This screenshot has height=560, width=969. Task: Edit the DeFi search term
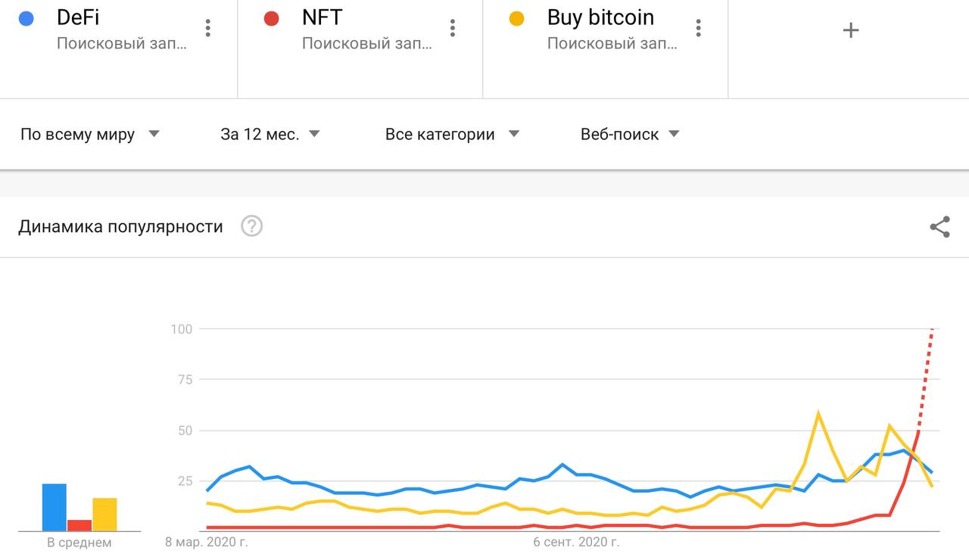tap(78, 17)
